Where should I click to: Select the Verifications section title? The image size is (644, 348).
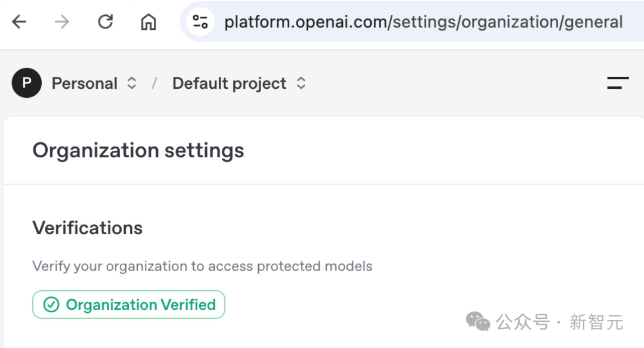88,228
